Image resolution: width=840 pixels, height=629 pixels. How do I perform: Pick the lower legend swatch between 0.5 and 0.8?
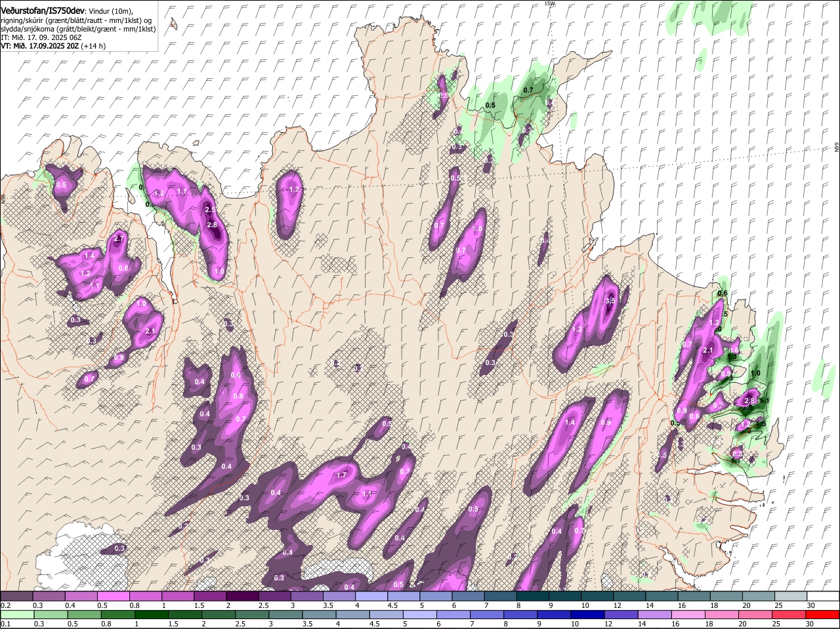pyautogui.click(x=85, y=615)
